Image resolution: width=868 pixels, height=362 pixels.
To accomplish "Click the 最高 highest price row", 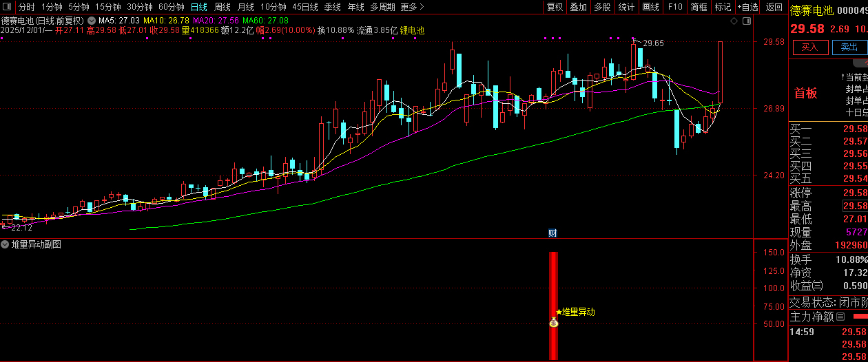I will (x=828, y=206).
